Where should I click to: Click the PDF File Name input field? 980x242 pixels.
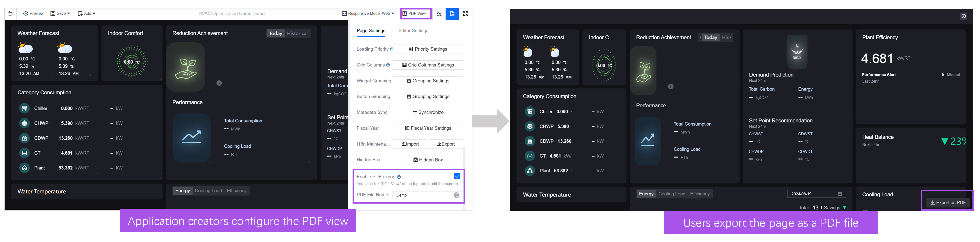422,195
